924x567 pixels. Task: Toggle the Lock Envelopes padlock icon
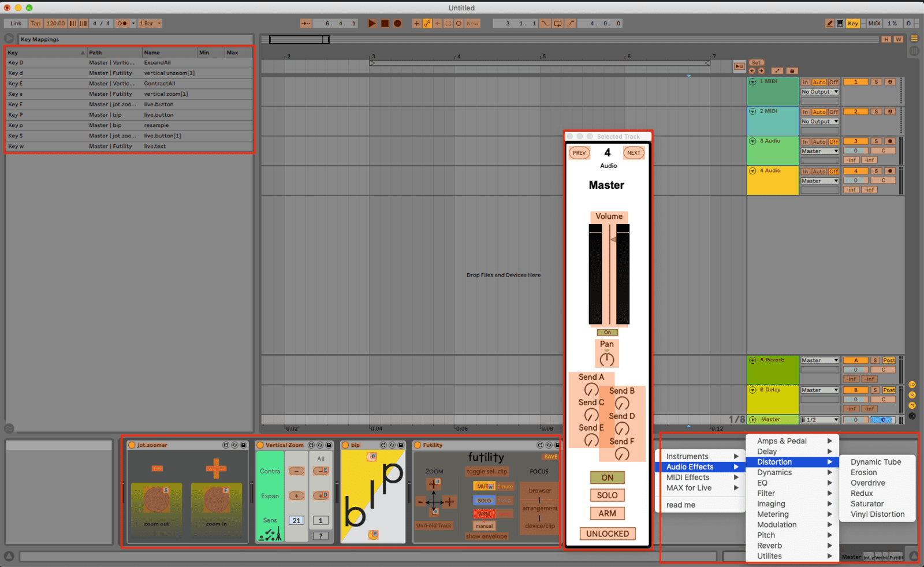[792, 71]
